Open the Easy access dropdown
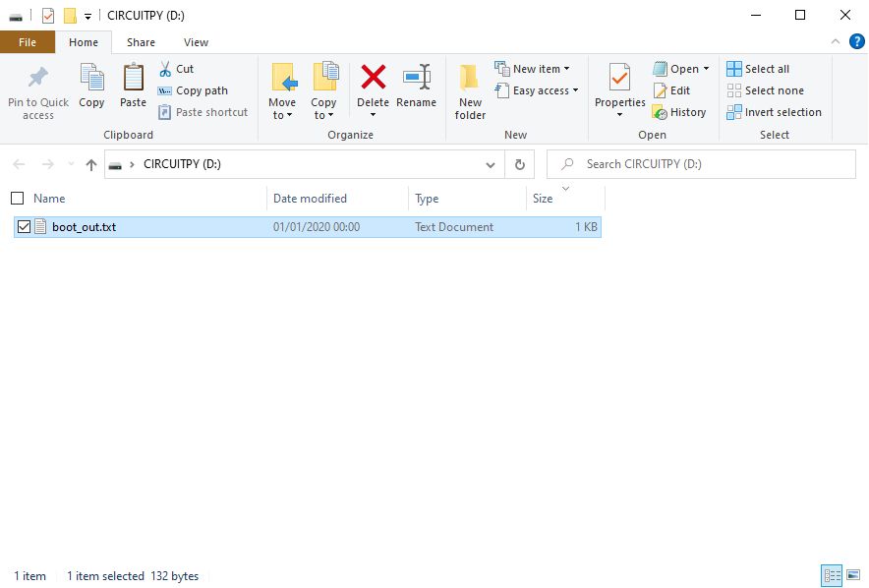The image size is (869, 588). (x=575, y=90)
